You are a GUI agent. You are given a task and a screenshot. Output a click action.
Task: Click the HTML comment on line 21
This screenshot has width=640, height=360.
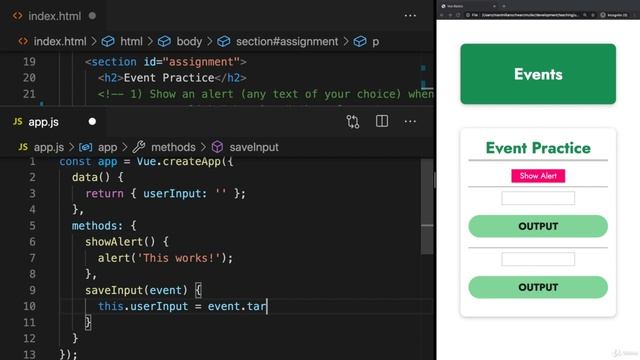click(266, 94)
